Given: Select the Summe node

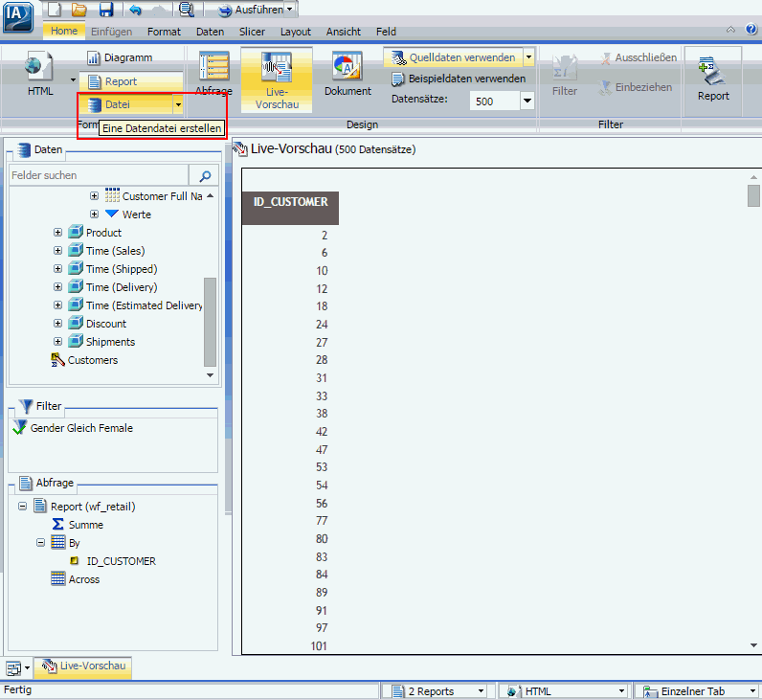Looking at the screenshot, I should coord(85,525).
